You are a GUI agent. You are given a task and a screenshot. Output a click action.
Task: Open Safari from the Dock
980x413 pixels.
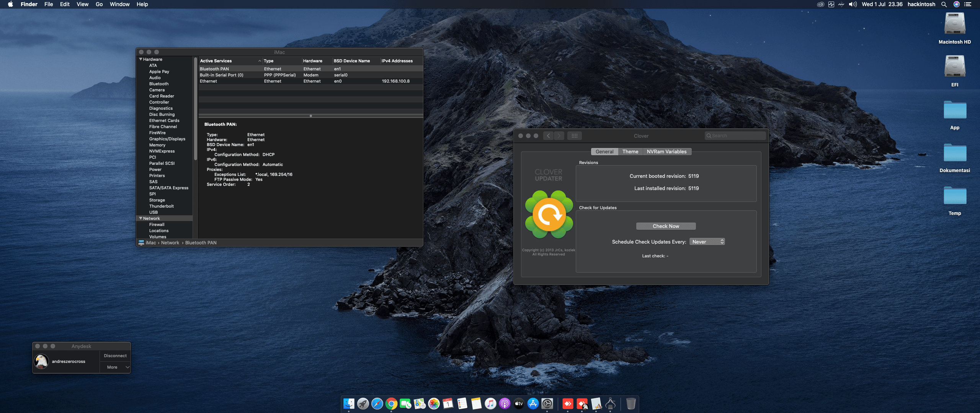pyautogui.click(x=377, y=404)
